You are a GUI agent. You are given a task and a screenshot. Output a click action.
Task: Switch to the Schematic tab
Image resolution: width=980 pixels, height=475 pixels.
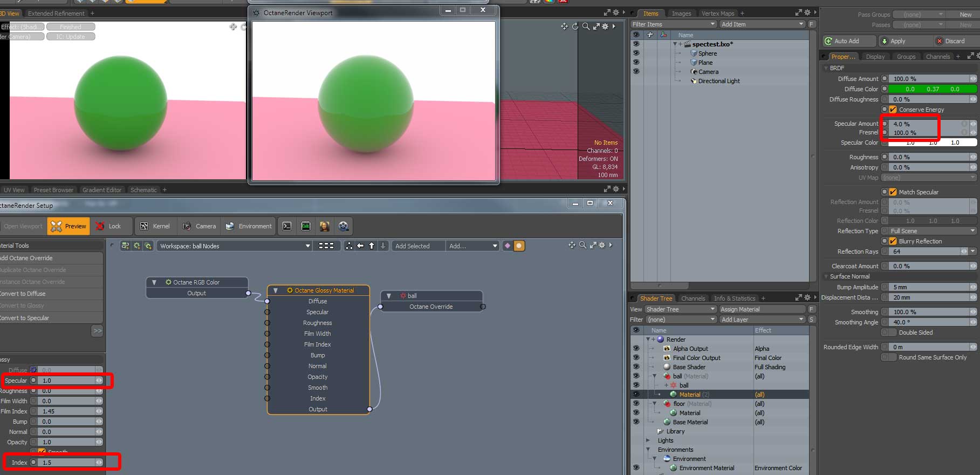(143, 190)
